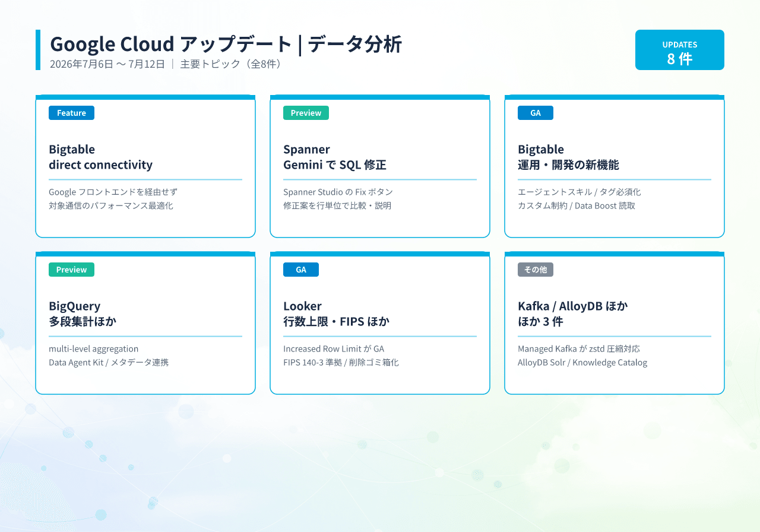Select the 'Looker 行数上限・FIPS ほか' heading
This screenshot has height=532, width=760.
[336, 313]
